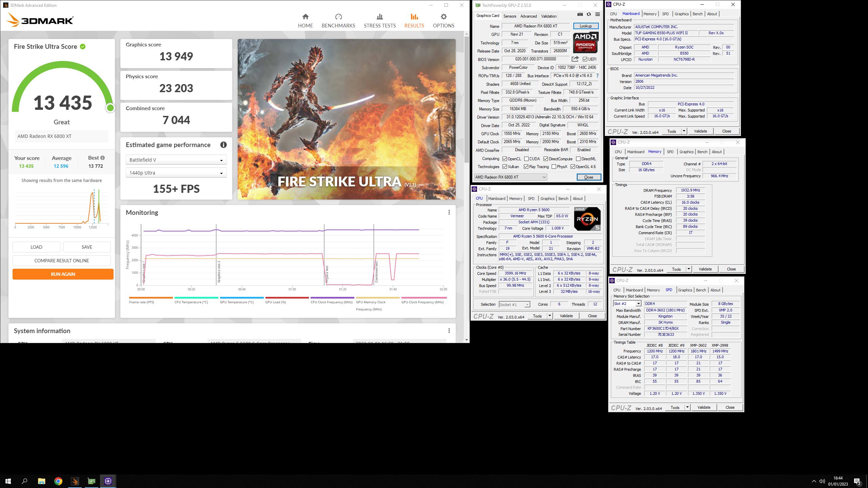Take a GPU-Z screenshot with camera icon
This screenshot has height=488, width=868.
tap(580, 14)
